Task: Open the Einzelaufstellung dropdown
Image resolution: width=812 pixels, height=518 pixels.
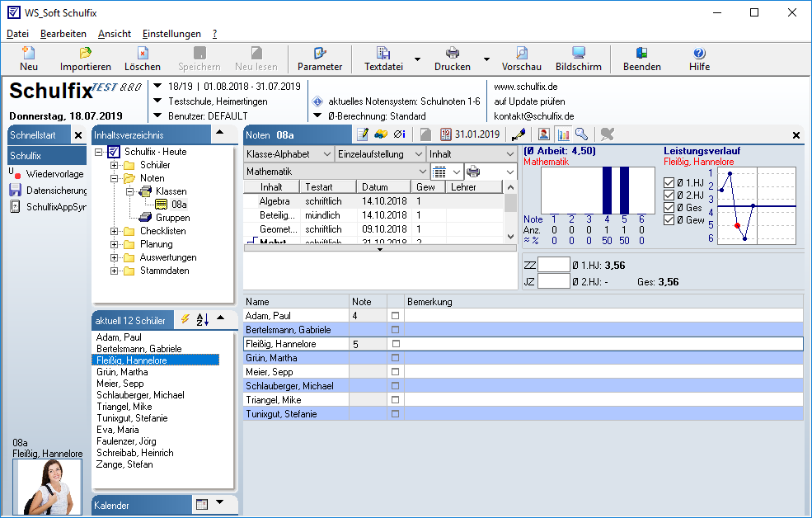Action: (380, 154)
